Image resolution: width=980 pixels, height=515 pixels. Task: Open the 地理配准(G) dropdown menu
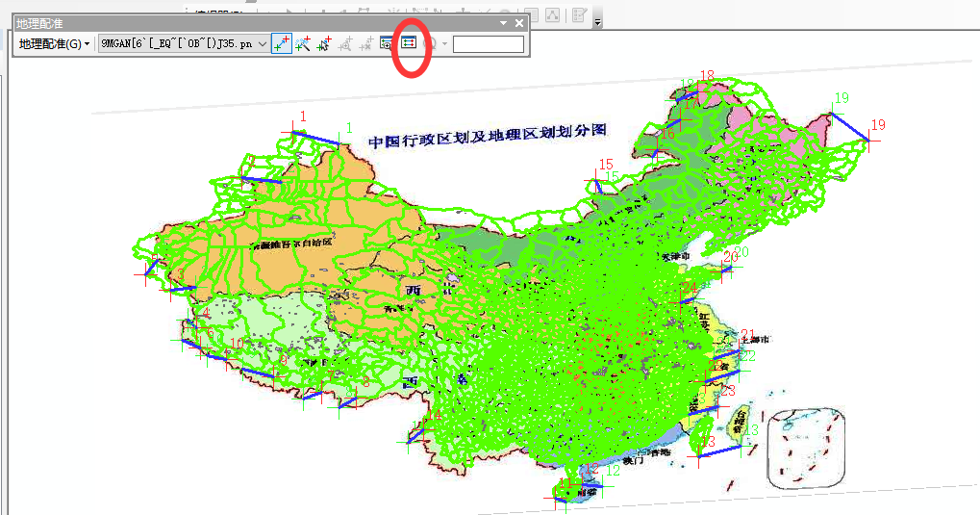[54, 44]
